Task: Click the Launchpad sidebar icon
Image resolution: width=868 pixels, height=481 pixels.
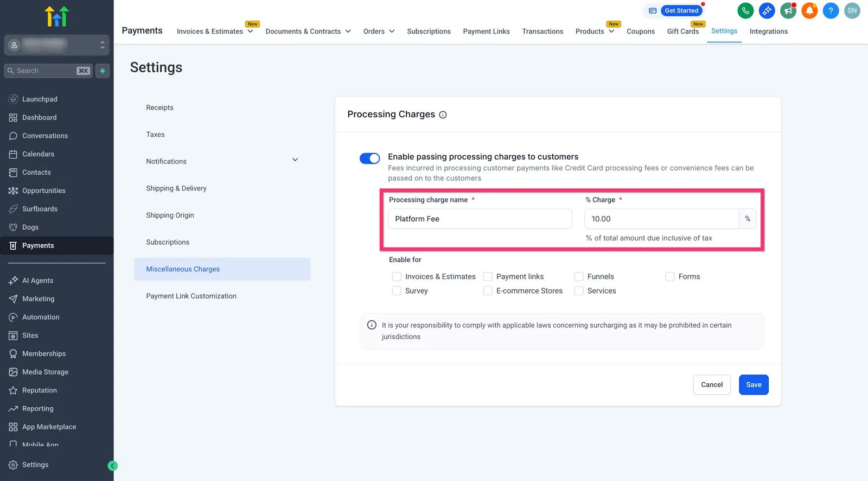Action: tap(13, 99)
